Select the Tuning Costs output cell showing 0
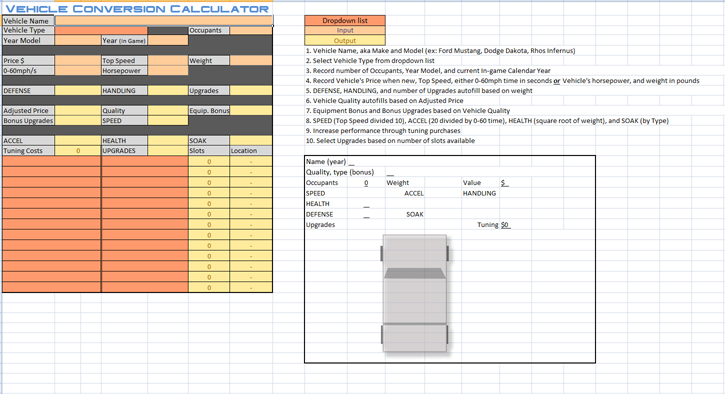725x394 pixels. tap(78, 151)
